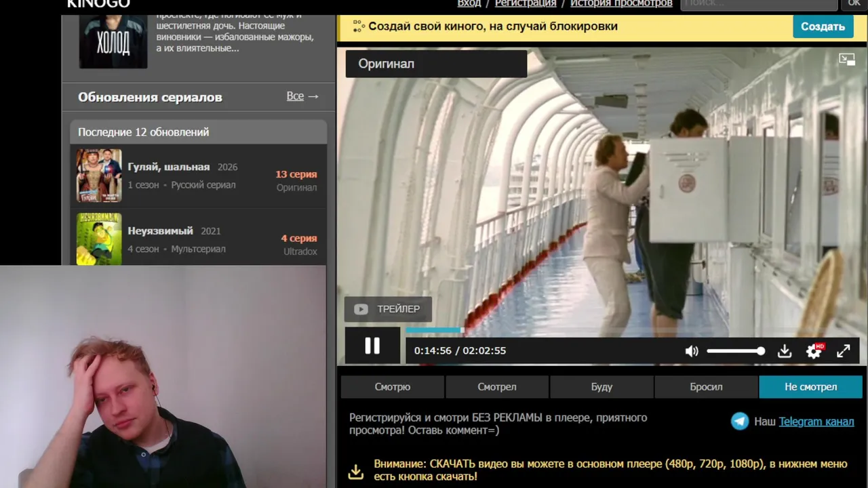Mute the player volume speaker icon
Viewport: 868px width, 488px height.
tap(692, 351)
